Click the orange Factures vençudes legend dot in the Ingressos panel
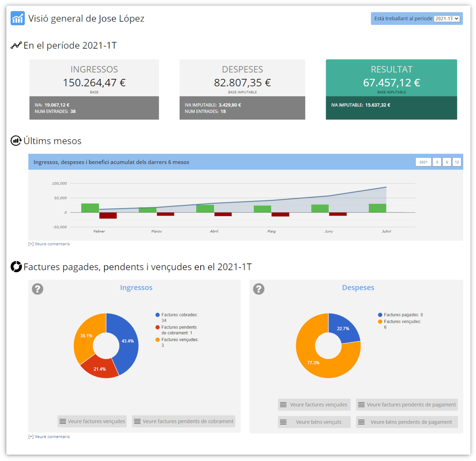 158,340
